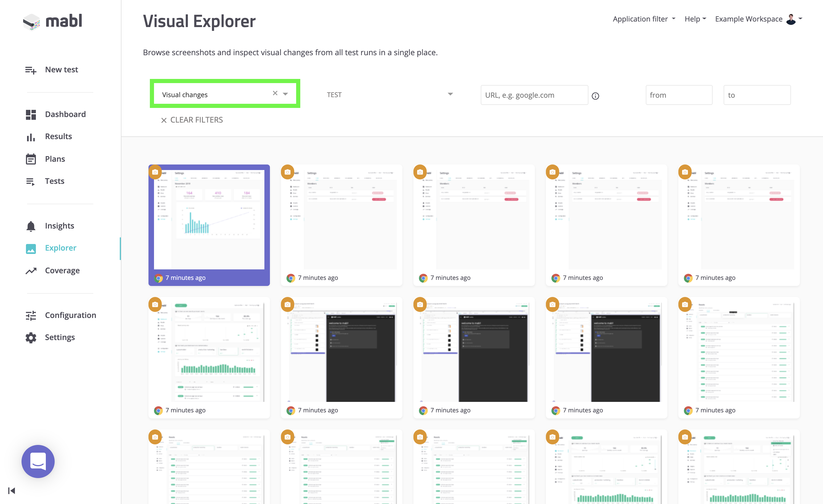Open the TEST filter dropdown
Screen dimensions: 823x504
tap(389, 94)
